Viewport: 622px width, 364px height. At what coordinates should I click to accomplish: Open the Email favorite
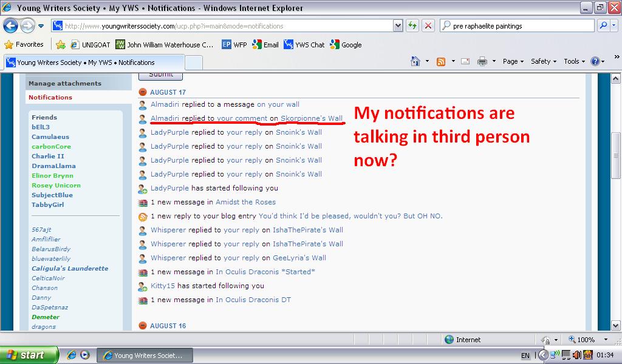pyautogui.click(x=265, y=45)
